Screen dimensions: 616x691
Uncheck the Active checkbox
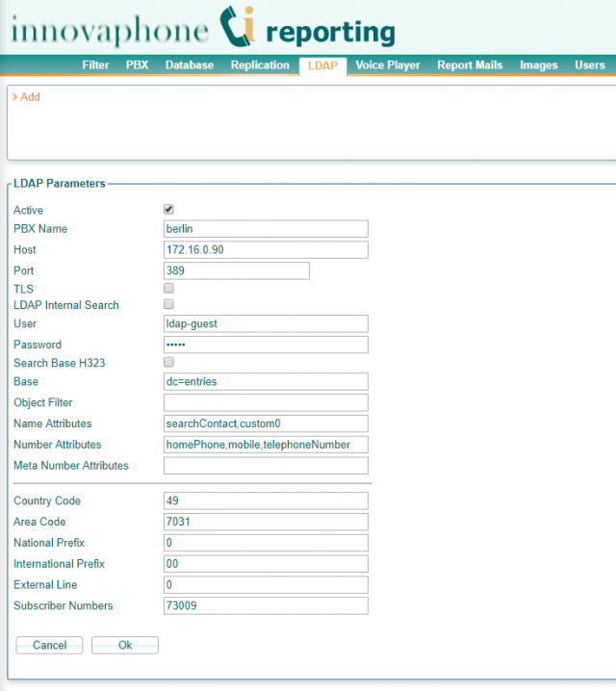click(168, 209)
